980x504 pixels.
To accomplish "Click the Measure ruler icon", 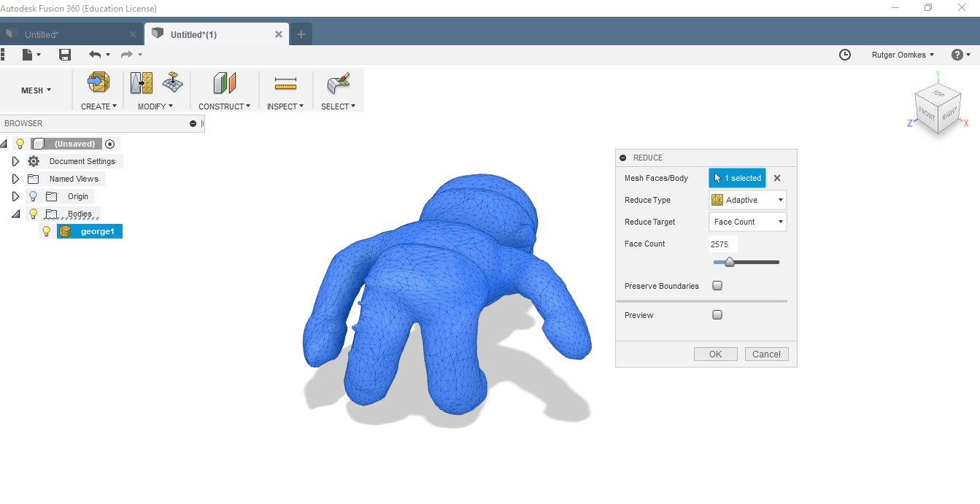I will click(285, 85).
